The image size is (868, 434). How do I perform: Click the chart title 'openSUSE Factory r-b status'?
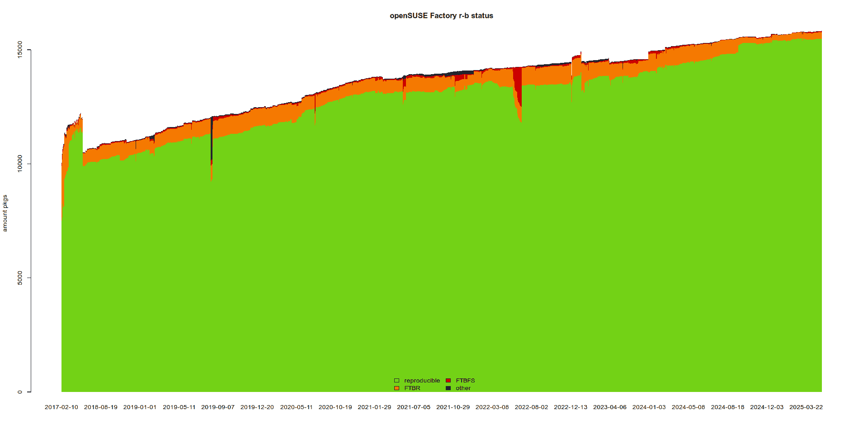(441, 16)
